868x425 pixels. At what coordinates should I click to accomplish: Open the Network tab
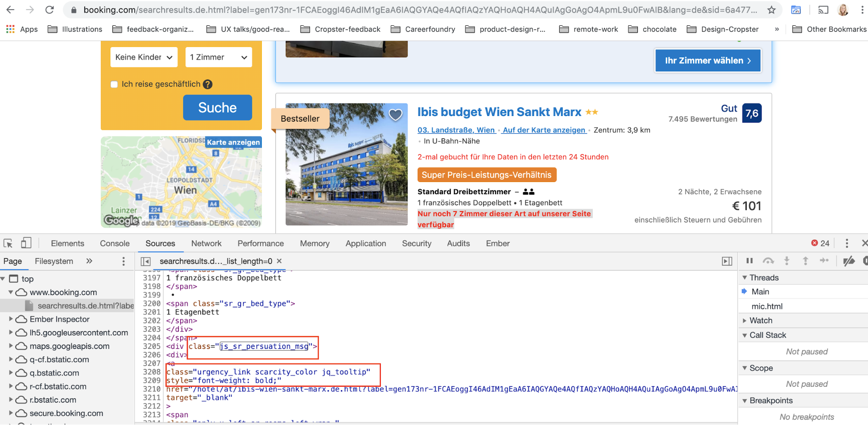206,243
